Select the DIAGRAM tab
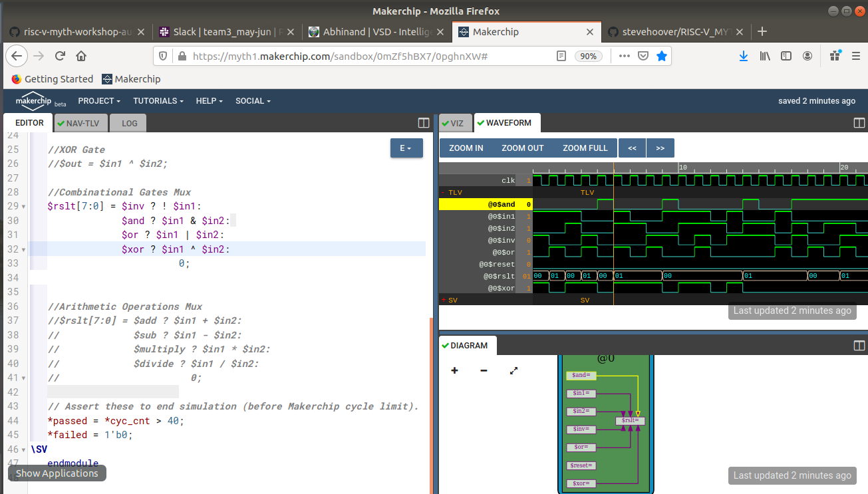Image resolution: width=868 pixels, height=494 pixels. tap(468, 345)
